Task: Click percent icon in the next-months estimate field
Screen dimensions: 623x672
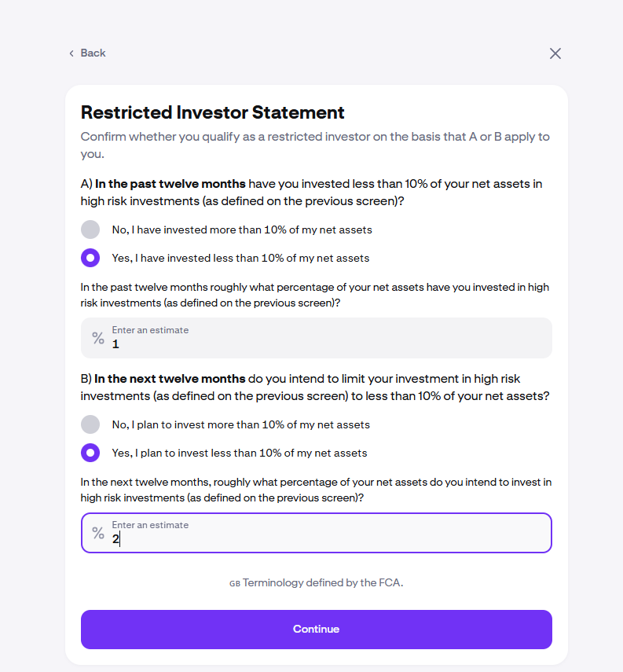Action: pos(98,533)
